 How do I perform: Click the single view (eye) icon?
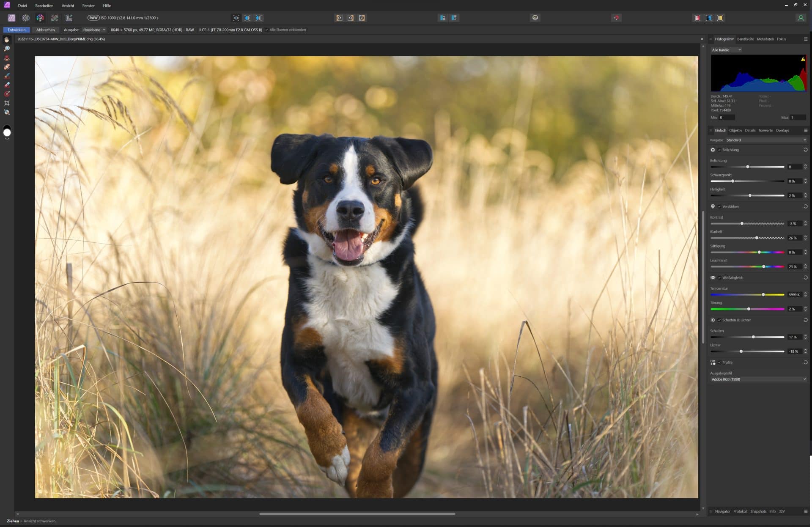click(236, 18)
